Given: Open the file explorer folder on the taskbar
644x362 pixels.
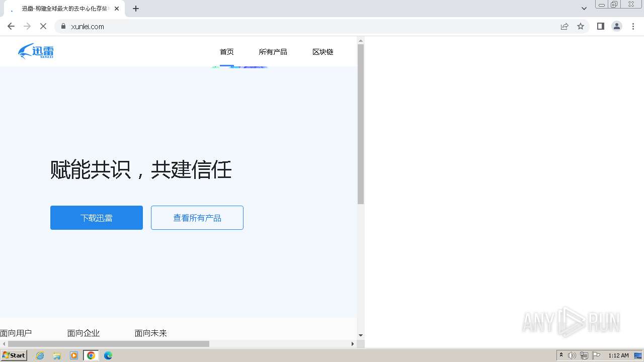Looking at the screenshot, I should click(57, 355).
